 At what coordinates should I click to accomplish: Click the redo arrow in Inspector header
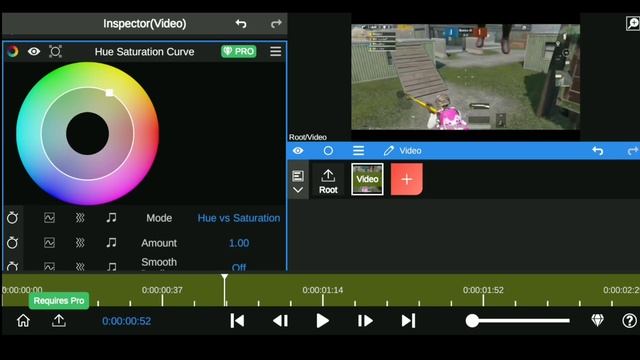point(276,24)
